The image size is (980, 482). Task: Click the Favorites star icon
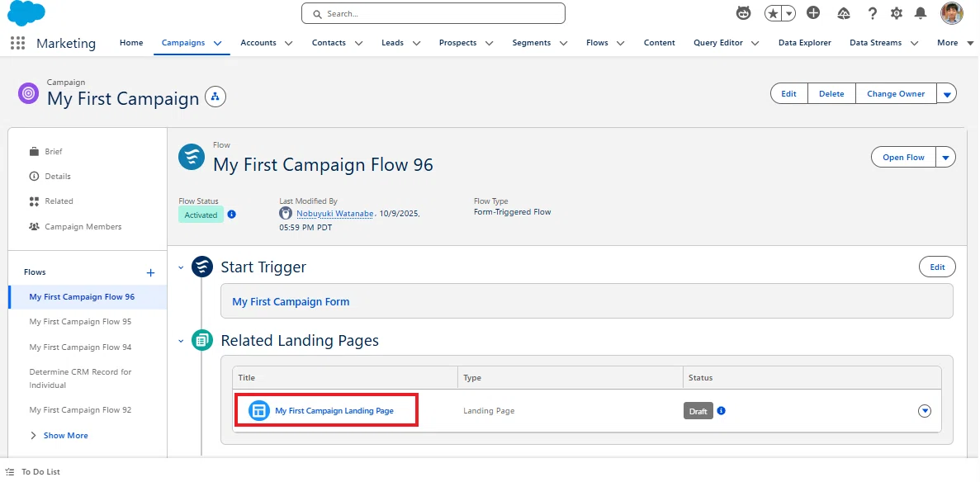pyautogui.click(x=774, y=13)
